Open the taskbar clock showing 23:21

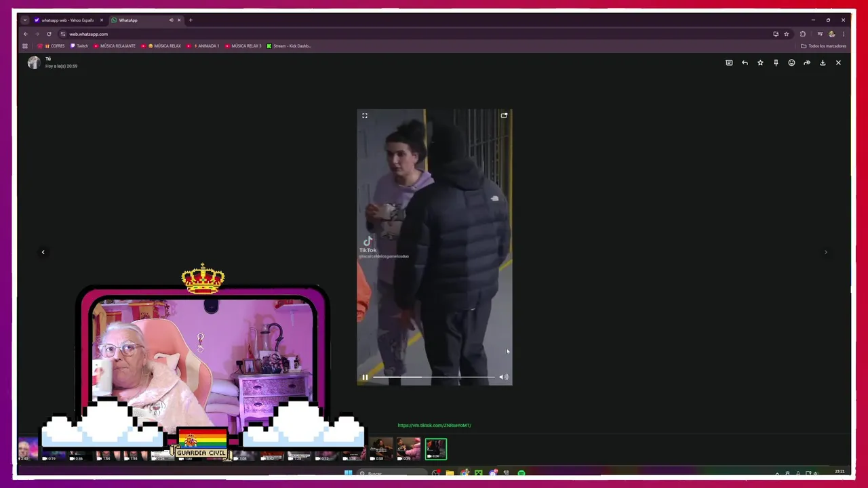(840, 472)
